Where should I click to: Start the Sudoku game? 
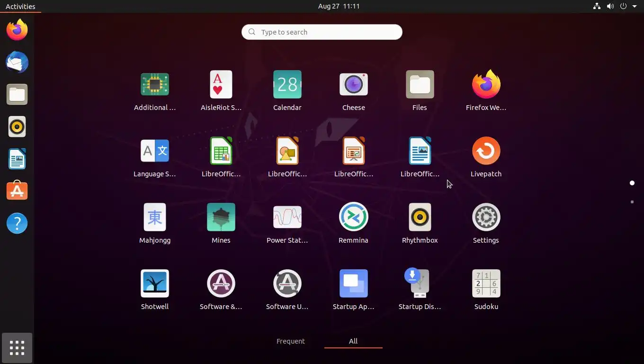pos(486,284)
